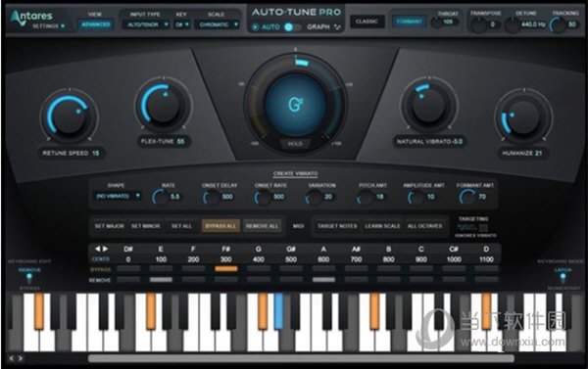The image size is (588, 369).
Task: Toggle Bypass for note F#
Action: [x=226, y=269]
